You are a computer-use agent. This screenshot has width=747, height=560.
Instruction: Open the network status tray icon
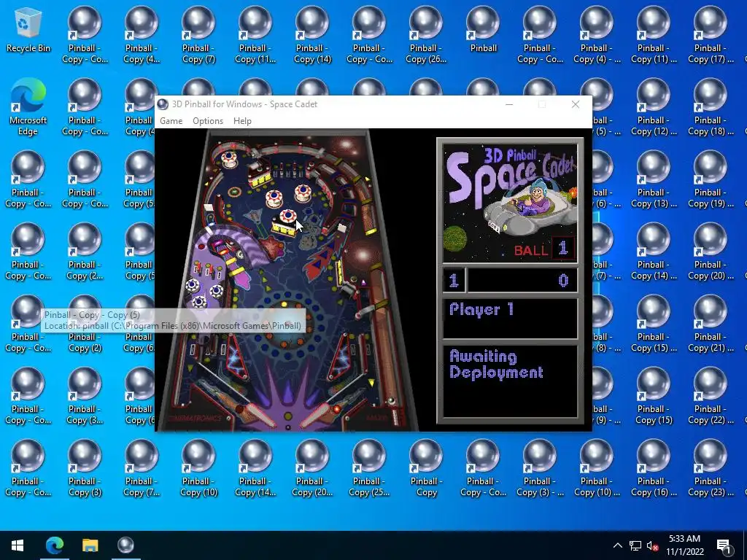pos(635,545)
